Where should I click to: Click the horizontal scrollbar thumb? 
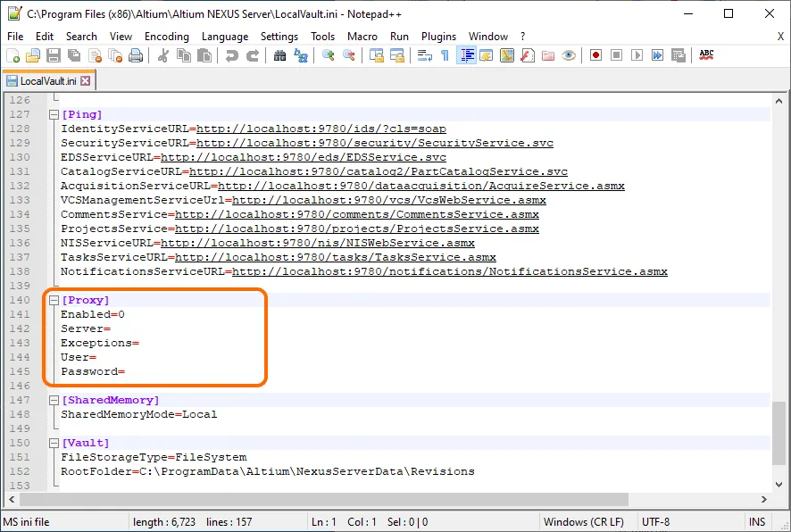click(324, 499)
